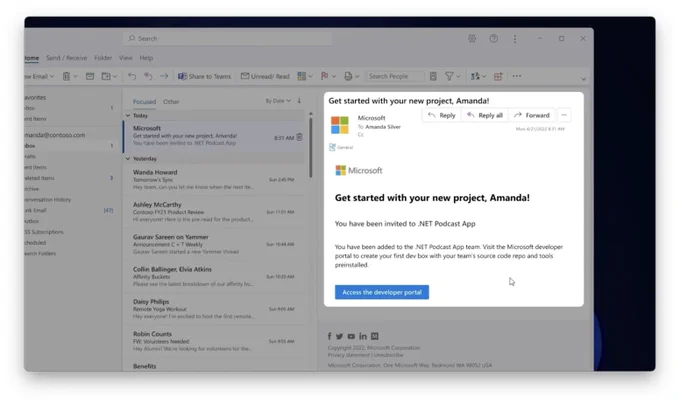Open the ribbon's more commands ellipsis
Viewport: 680px width, 404px height.
(x=517, y=76)
